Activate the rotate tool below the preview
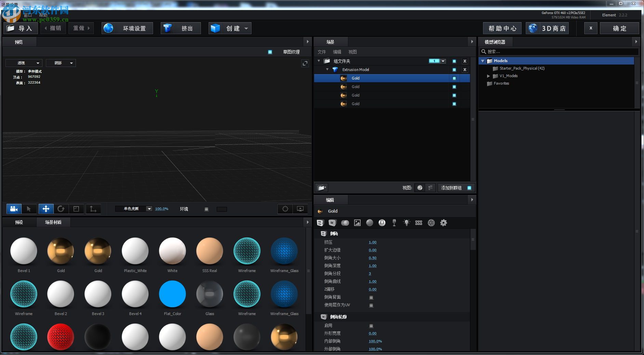 [x=61, y=209]
